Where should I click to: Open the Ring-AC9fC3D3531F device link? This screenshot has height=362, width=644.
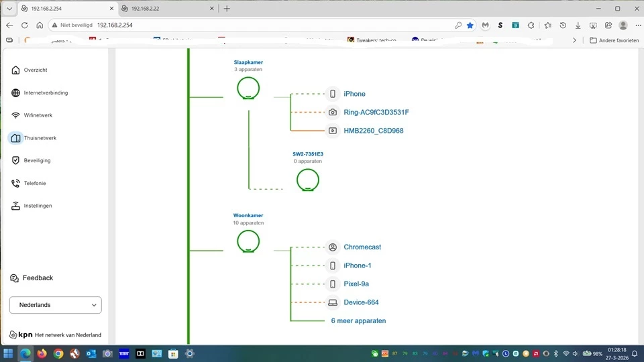(x=376, y=112)
